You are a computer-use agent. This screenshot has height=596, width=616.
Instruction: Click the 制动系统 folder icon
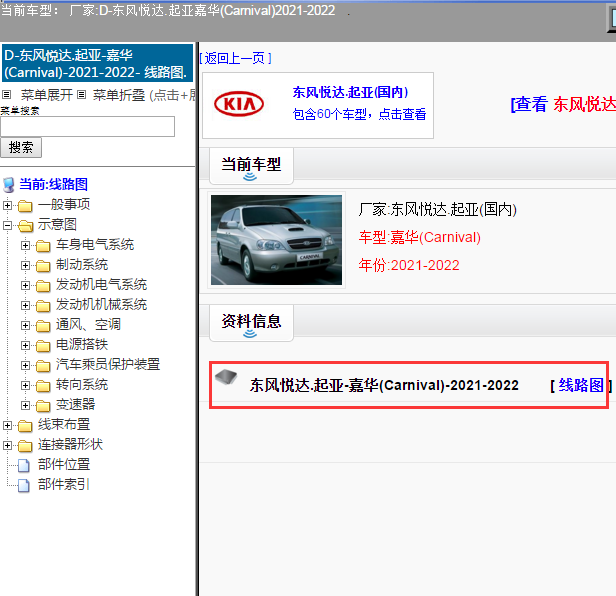tap(43, 266)
